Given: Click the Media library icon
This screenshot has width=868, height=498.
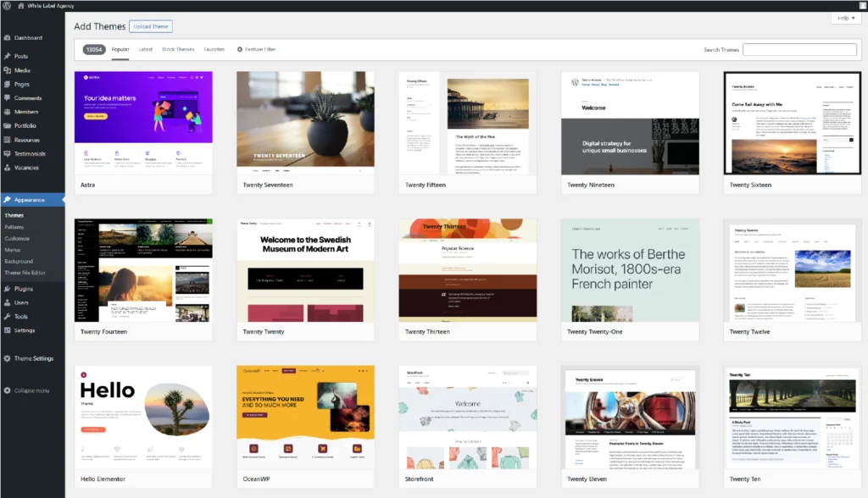Looking at the screenshot, I should pos(7,70).
